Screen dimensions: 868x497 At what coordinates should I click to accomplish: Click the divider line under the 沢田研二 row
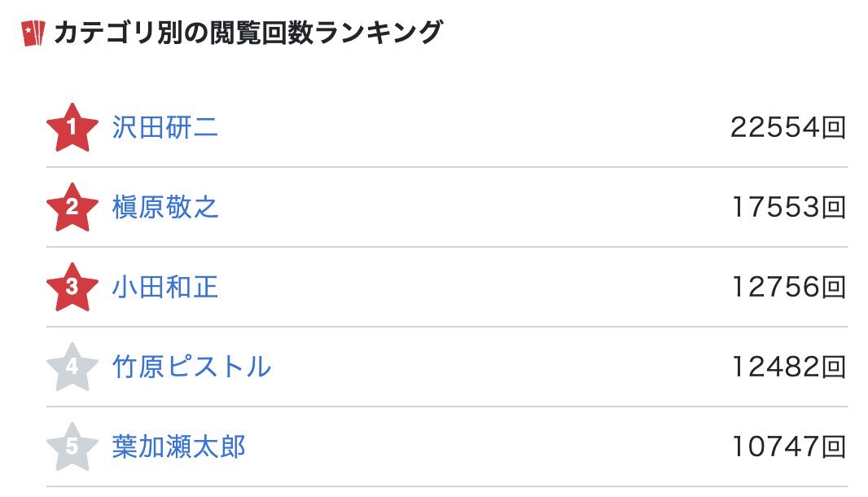click(447, 167)
